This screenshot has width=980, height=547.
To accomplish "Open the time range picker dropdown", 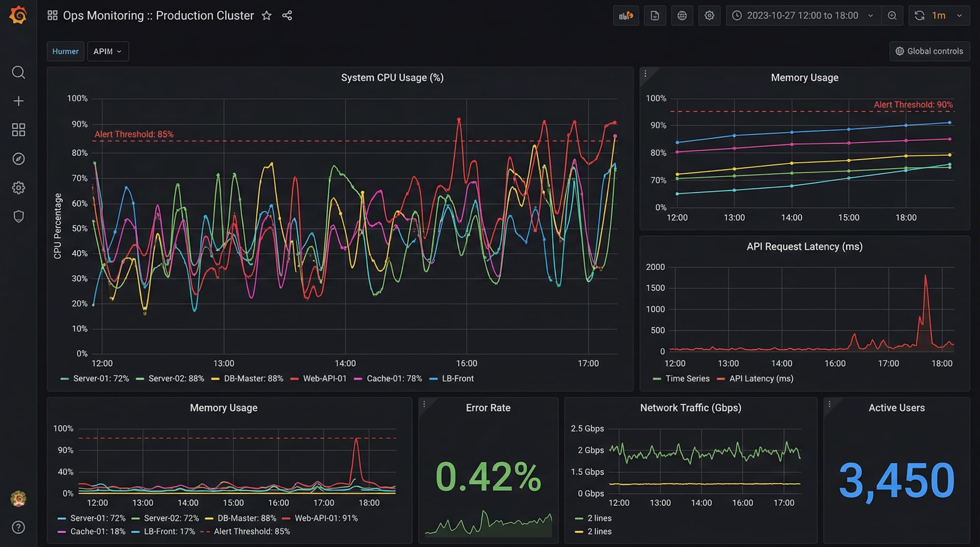I will (803, 16).
